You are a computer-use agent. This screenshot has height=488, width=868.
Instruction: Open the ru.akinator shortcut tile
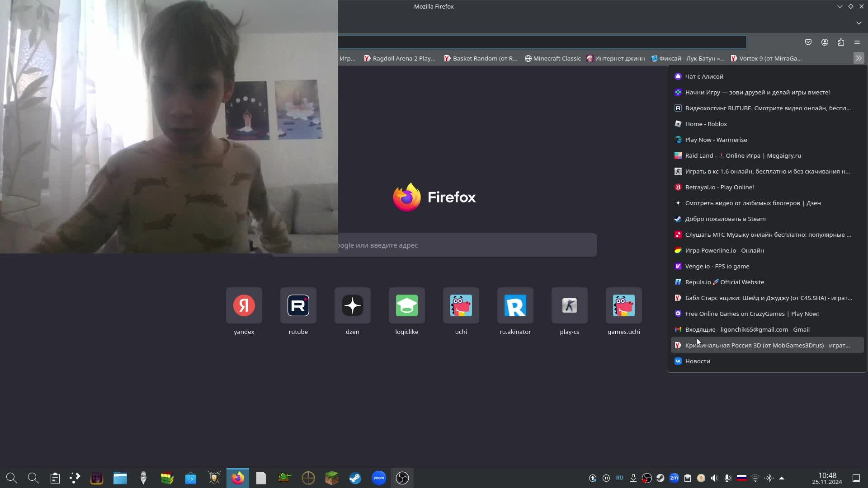[x=515, y=306]
